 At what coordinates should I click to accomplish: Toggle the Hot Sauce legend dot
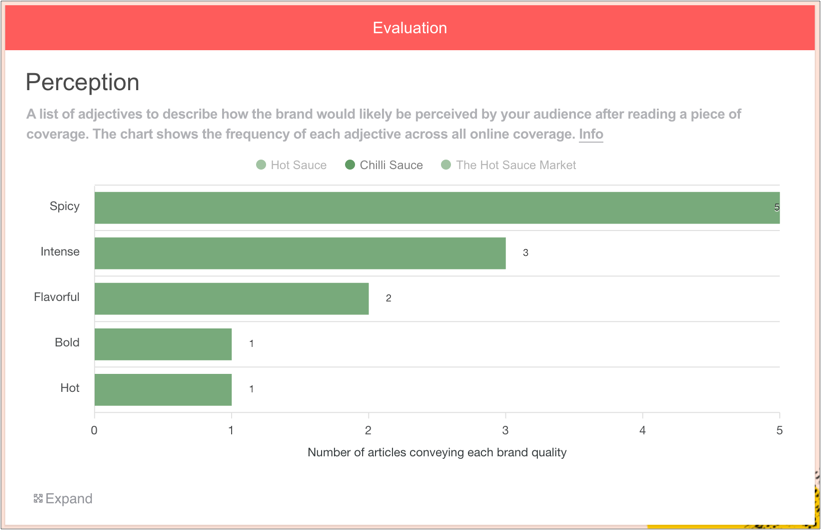tap(261, 165)
